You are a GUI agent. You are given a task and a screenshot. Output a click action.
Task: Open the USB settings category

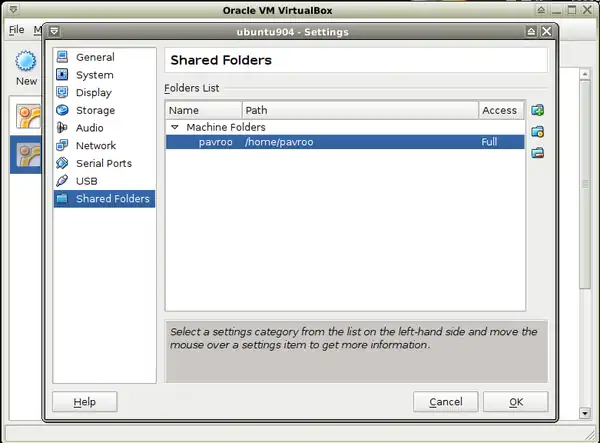87,181
